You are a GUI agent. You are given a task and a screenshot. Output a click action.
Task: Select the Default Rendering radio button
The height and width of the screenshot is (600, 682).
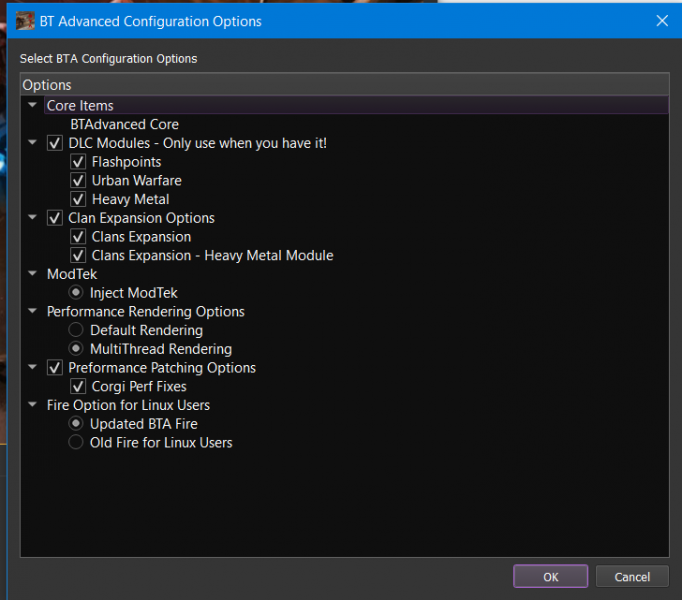coord(76,330)
